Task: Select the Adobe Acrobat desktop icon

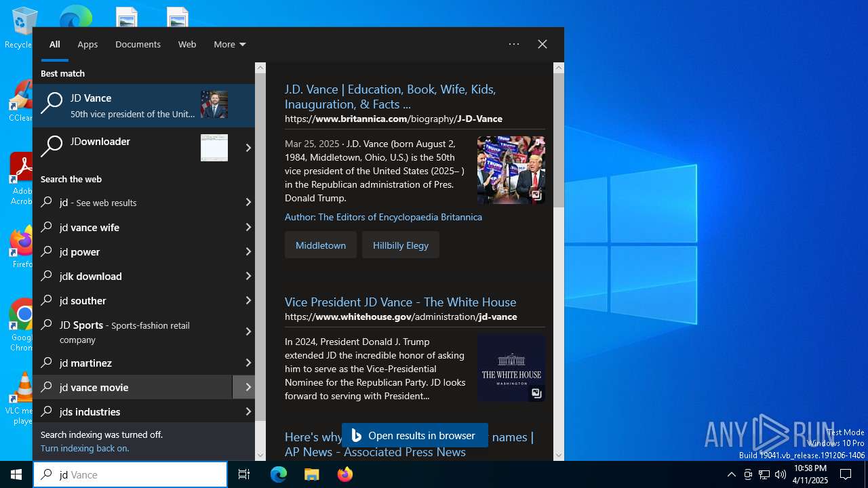Action: (21, 179)
